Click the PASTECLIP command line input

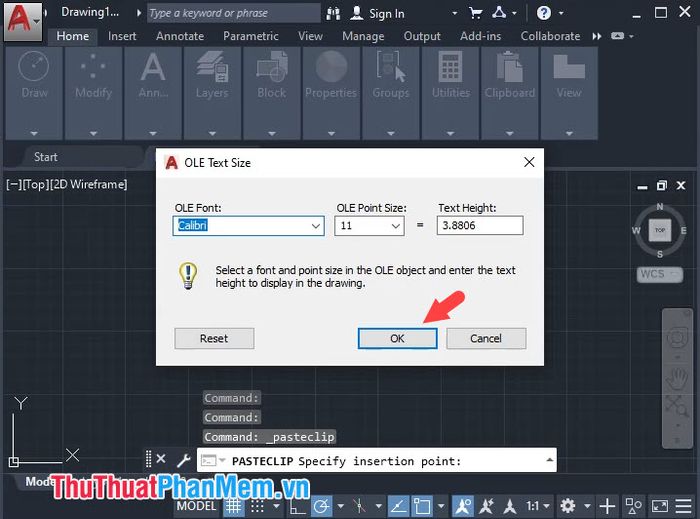coord(376,460)
